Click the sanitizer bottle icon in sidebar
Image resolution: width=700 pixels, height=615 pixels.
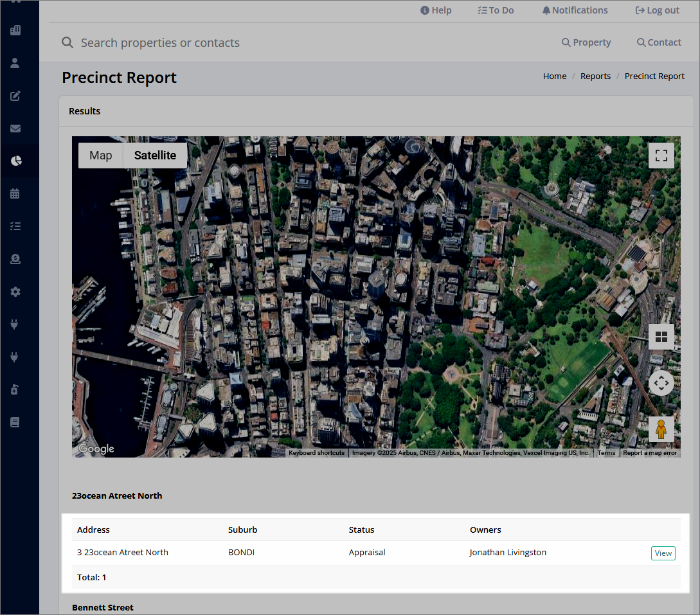[x=14, y=389]
